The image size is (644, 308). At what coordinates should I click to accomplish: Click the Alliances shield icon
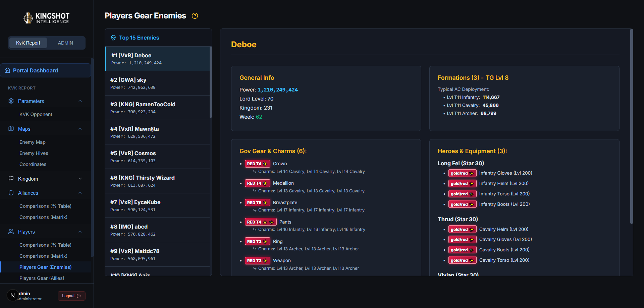[11, 193]
